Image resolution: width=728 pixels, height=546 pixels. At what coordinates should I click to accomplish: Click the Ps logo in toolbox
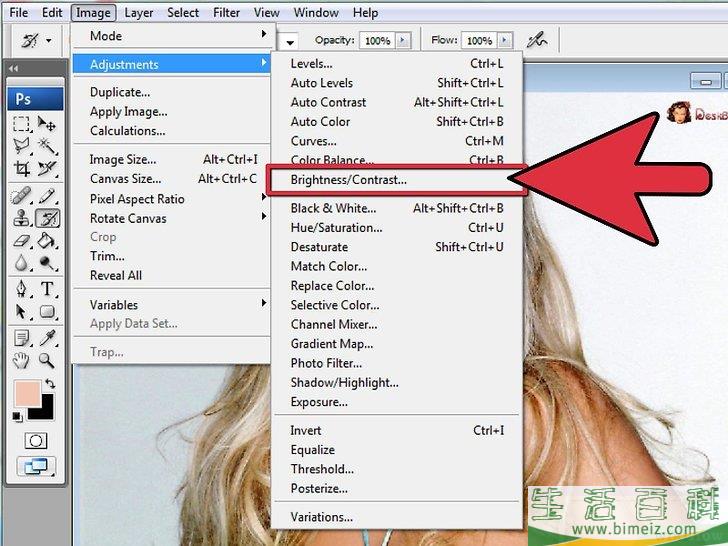[35, 98]
